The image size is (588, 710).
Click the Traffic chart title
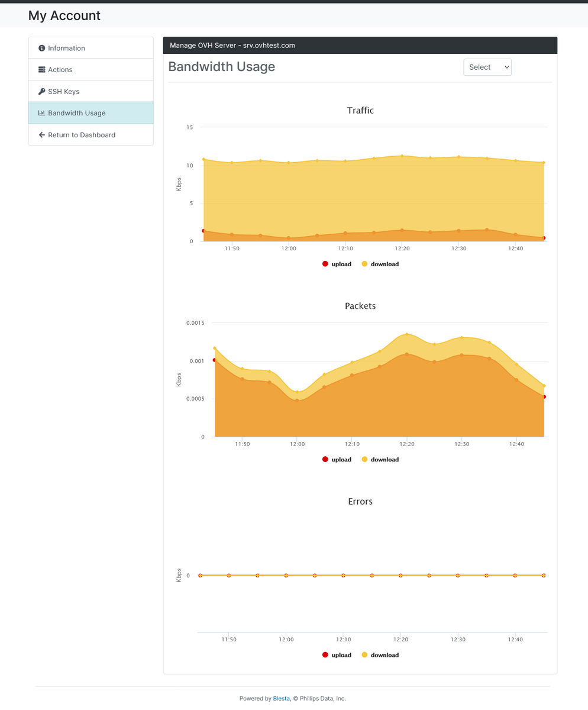[x=360, y=111]
